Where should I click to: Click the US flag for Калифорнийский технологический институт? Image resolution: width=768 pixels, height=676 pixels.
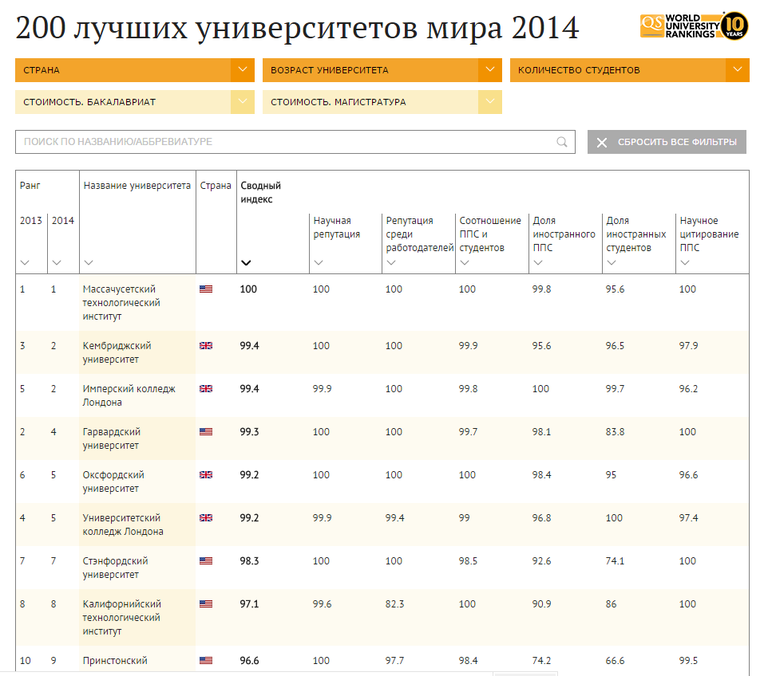pyautogui.click(x=206, y=604)
